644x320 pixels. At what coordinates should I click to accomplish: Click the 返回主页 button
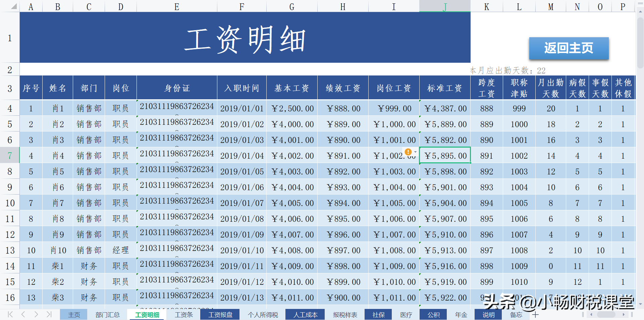pyautogui.click(x=569, y=48)
